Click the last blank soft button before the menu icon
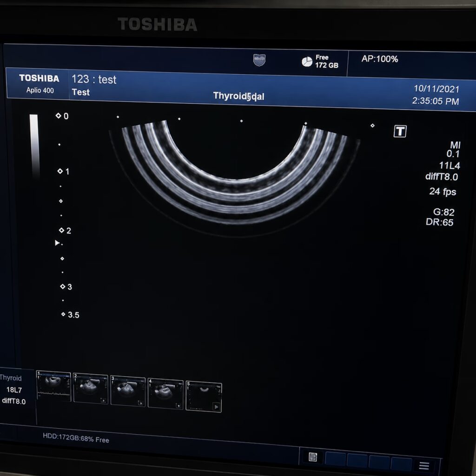Screen dimensions: 476x476 pyautogui.click(x=401, y=463)
